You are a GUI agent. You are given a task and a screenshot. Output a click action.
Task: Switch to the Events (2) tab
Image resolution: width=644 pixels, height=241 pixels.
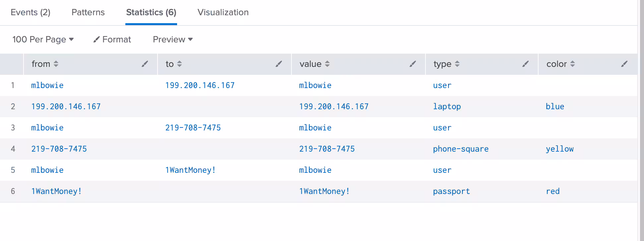coord(31,12)
